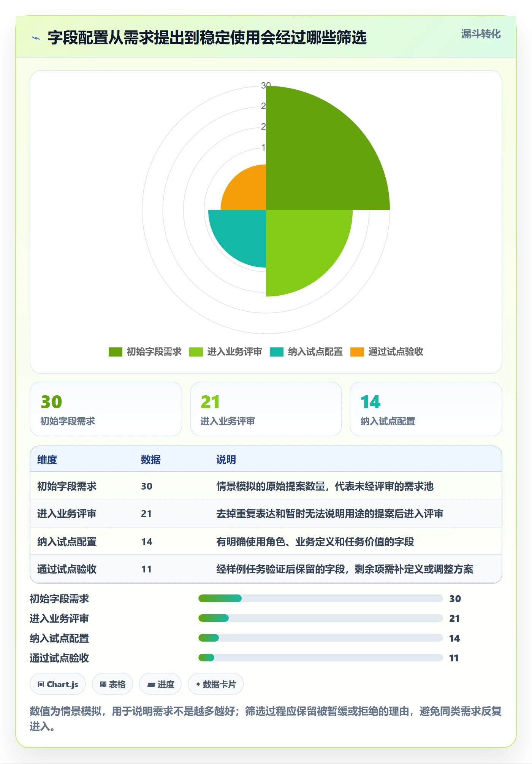Click the 通过试点验收 progress bar
The width and height of the screenshot is (532, 764).
point(320,658)
